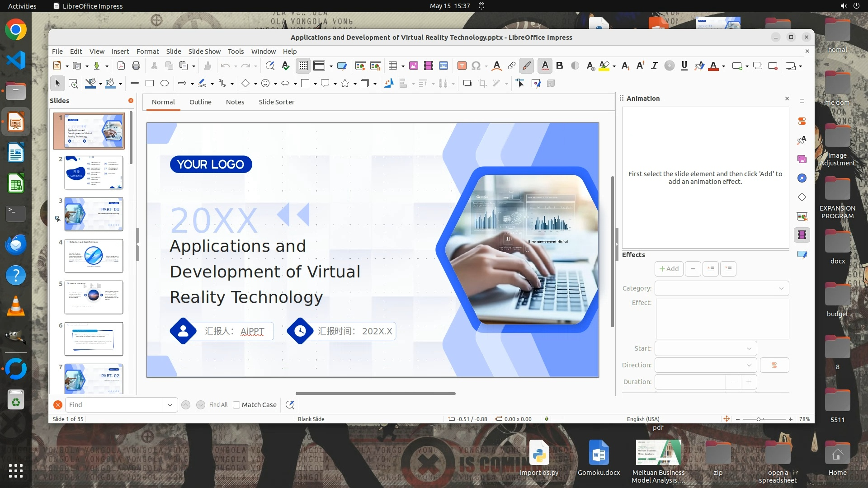Open the Find history dropdown arrow
Viewport: 868px width, 488px height.
pyautogui.click(x=170, y=405)
